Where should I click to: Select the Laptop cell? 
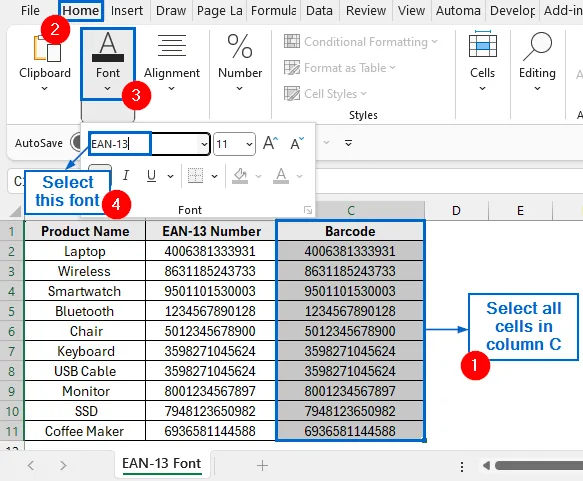pyautogui.click(x=85, y=251)
